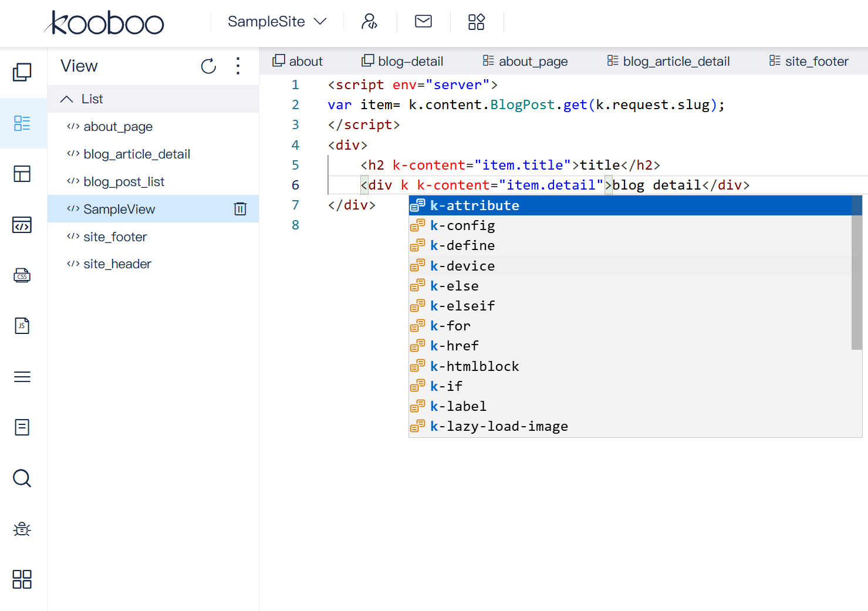Open the debug bug icon in sidebar
Viewport: 868px width, 611px height.
click(x=22, y=529)
